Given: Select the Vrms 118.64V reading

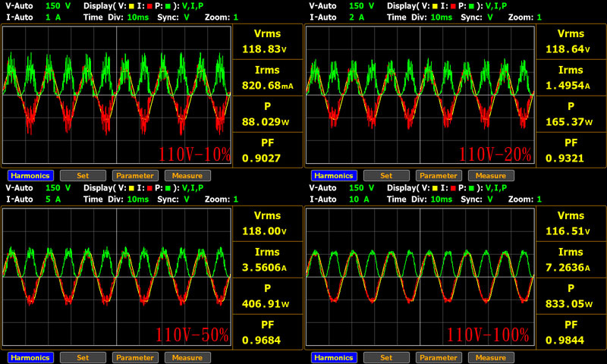Looking at the screenshot, I should click(571, 42).
